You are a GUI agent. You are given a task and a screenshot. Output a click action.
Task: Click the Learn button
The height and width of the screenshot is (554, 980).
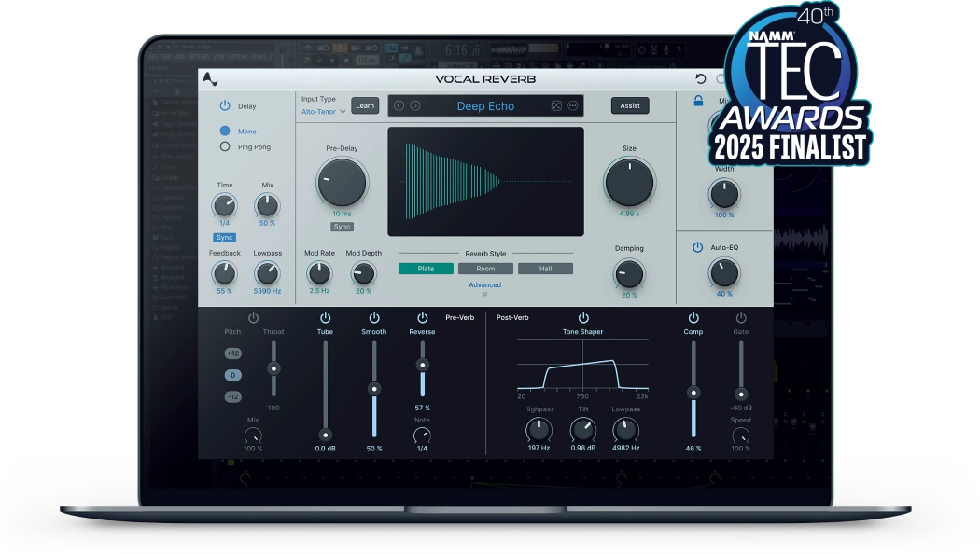[x=365, y=105]
